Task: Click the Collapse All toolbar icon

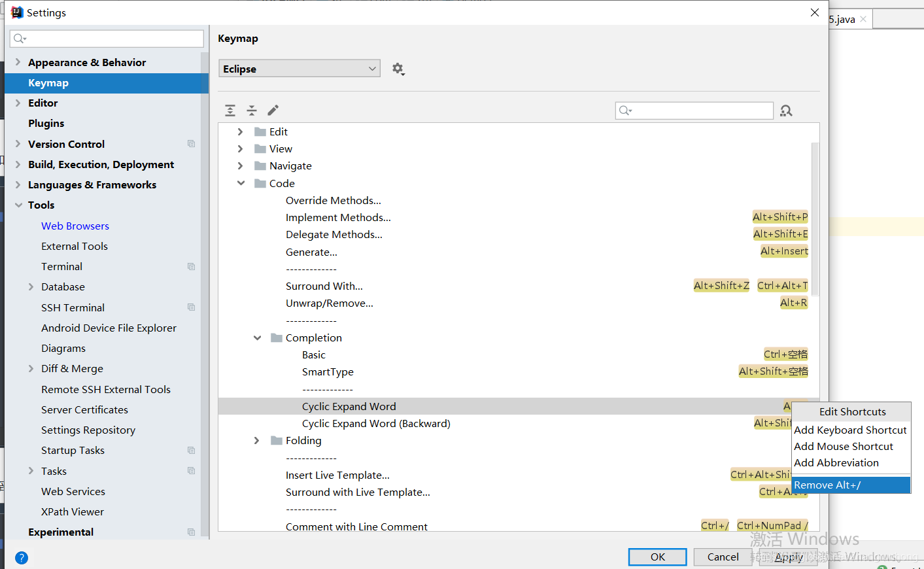Action: point(252,111)
